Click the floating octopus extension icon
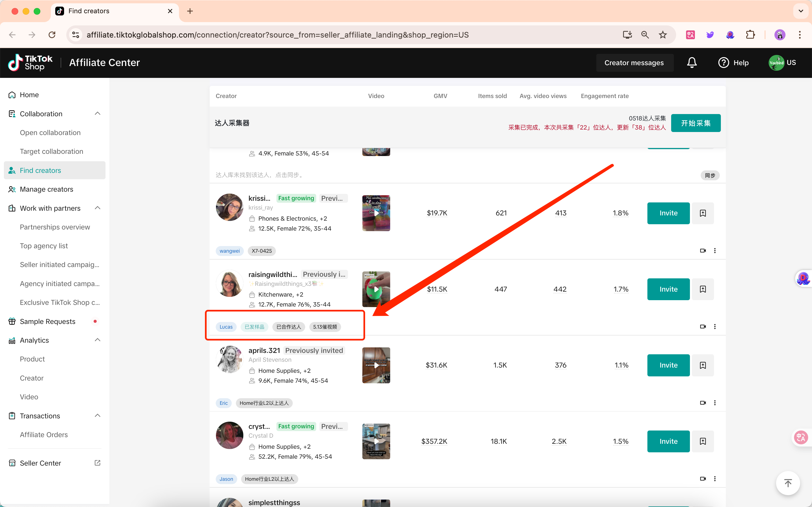This screenshot has height=507, width=812. [x=803, y=279]
